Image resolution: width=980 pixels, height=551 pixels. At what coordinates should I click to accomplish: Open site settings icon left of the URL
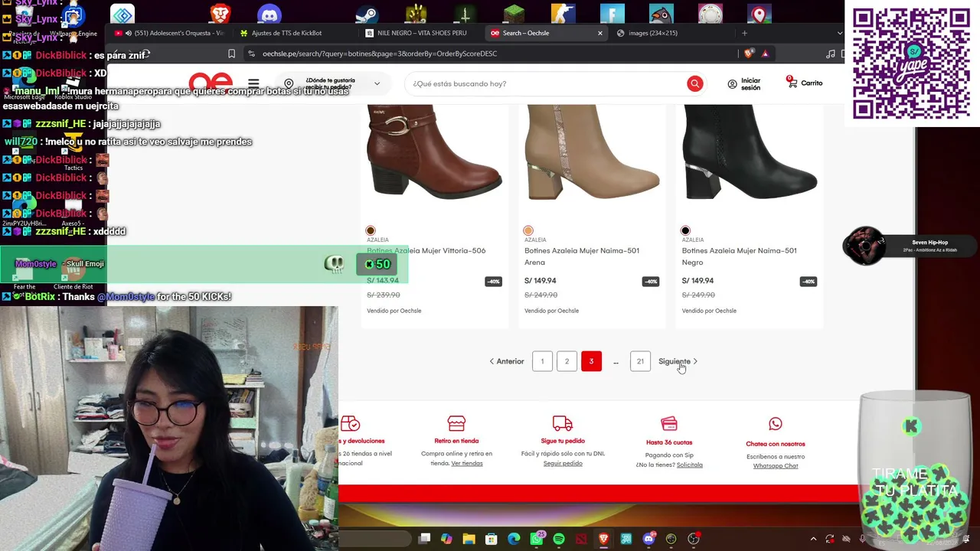tap(251, 54)
